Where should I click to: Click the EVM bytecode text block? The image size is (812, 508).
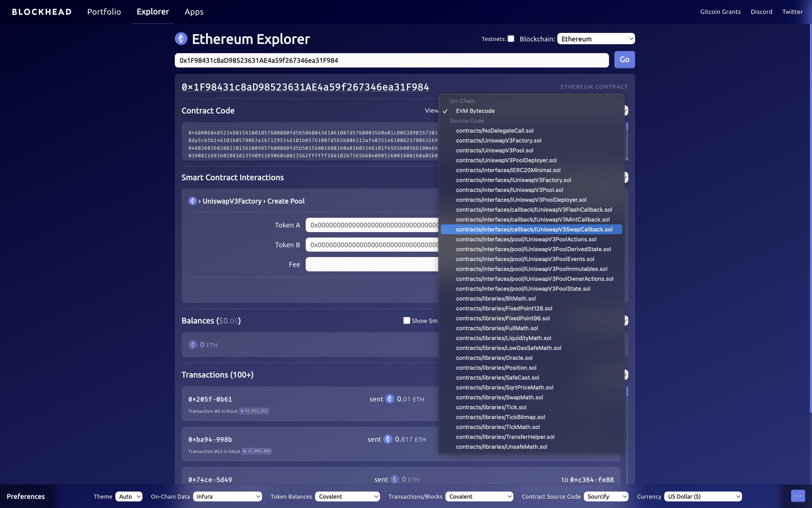(x=313, y=144)
